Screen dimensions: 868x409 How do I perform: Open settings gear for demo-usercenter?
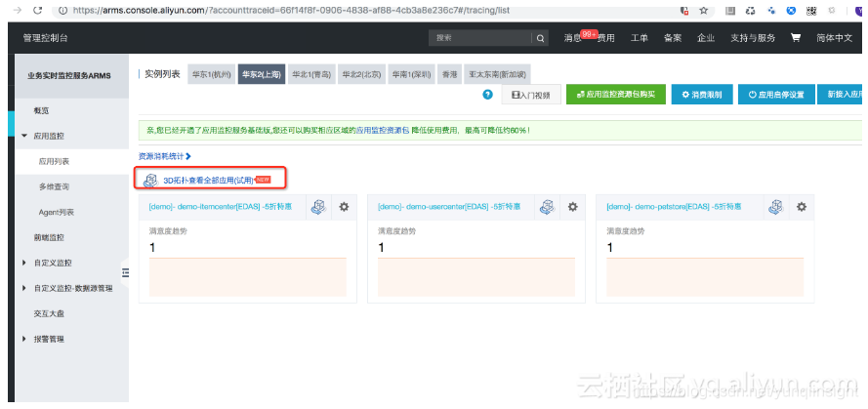(x=572, y=207)
